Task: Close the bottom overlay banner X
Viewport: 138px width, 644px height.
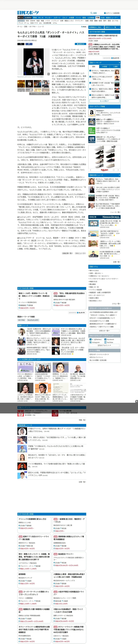Action: click(136, 402)
